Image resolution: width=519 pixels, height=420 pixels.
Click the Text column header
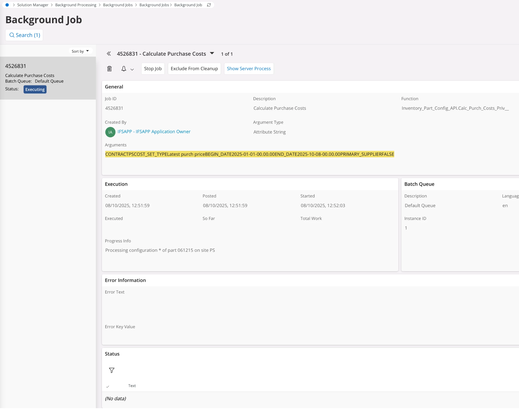(x=132, y=386)
